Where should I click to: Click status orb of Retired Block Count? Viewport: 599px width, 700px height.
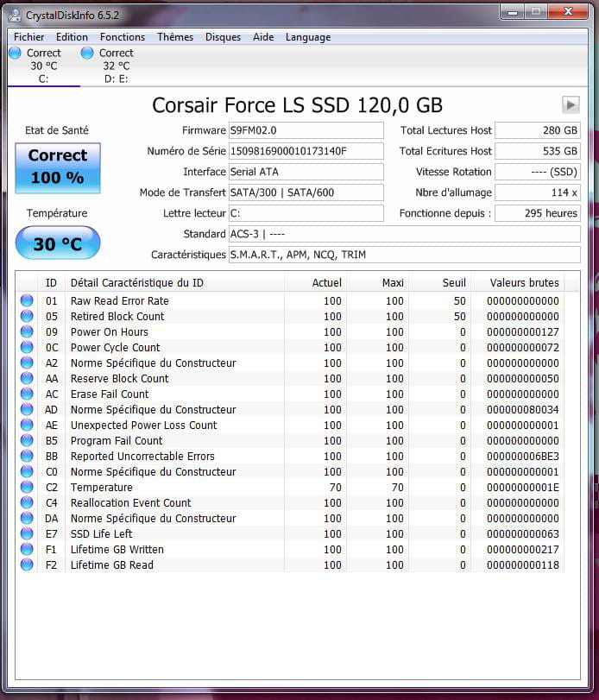click(27, 316)
